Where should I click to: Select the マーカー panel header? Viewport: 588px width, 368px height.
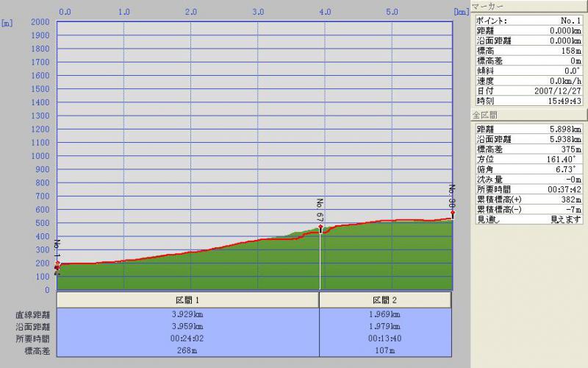tap(528, 7)
